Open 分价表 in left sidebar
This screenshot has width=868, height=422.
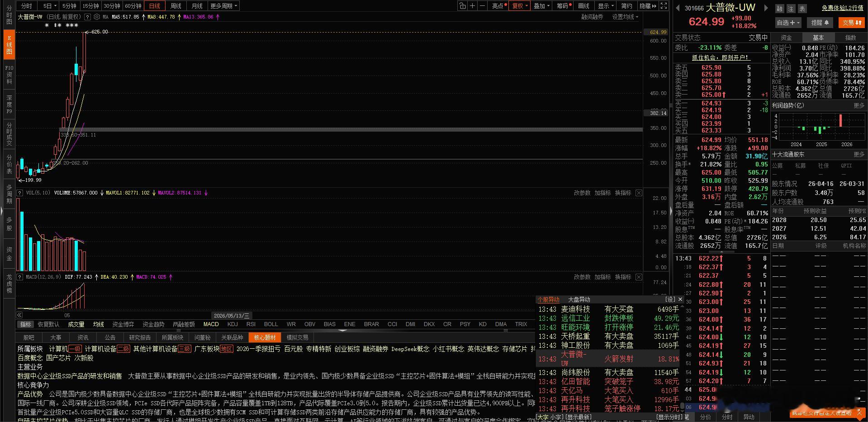pyautogui.click(x=9, y=164)
